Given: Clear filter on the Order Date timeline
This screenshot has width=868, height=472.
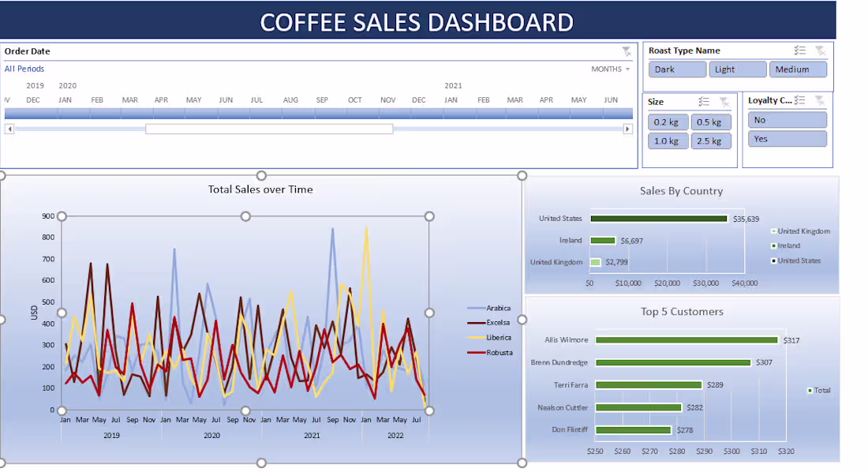Looking at the screenshot, I should [x=627, y=51].
